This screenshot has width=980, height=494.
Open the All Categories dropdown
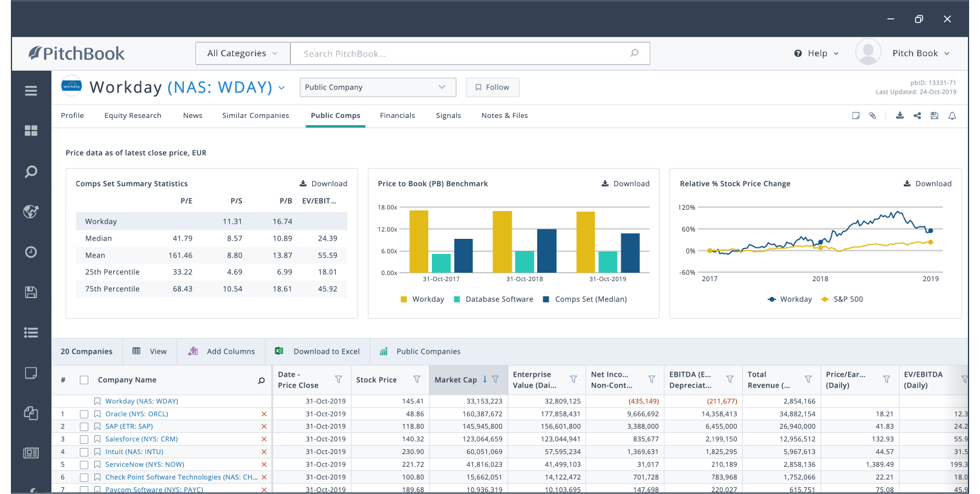[x=243, y=53]
